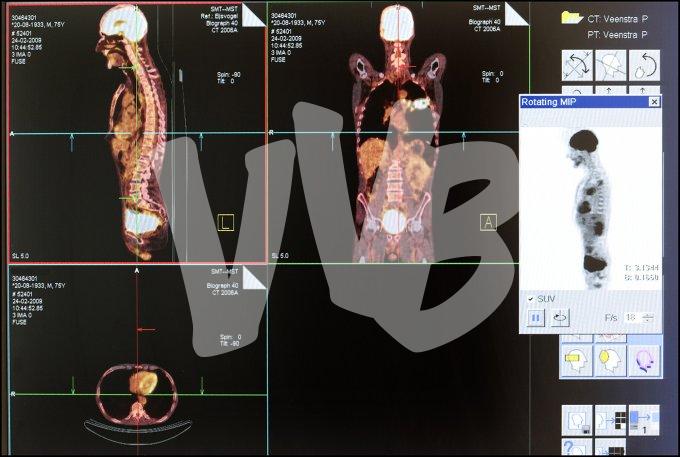Click the free rotate orientation tool icon
The height and width of the screenshot is (457, 680).
[x=577, y=67]
